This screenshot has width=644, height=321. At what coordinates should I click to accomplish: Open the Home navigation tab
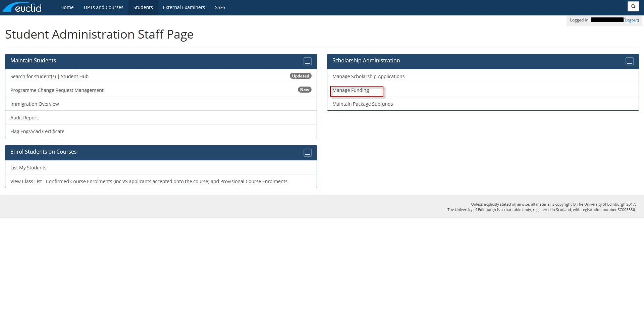[x=67, y=7]
